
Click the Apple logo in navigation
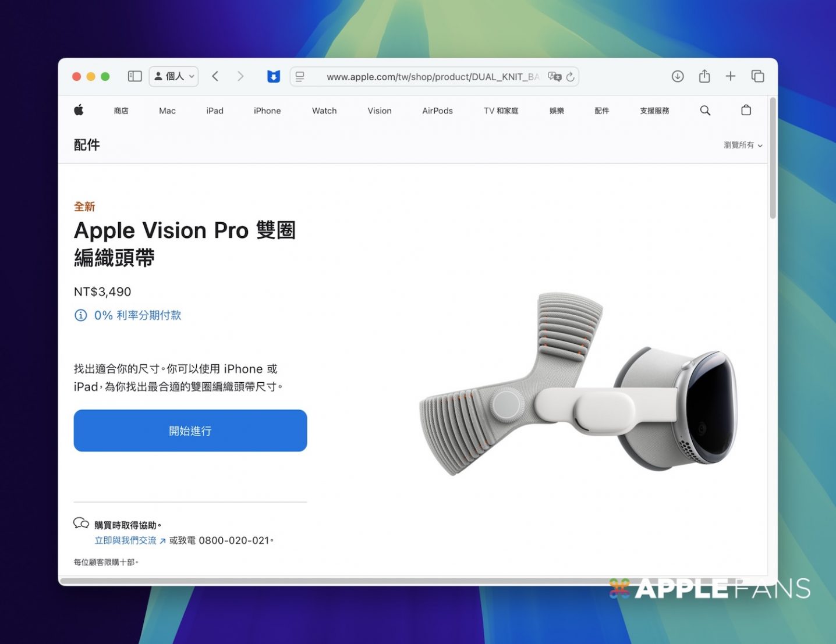[79, 110]
